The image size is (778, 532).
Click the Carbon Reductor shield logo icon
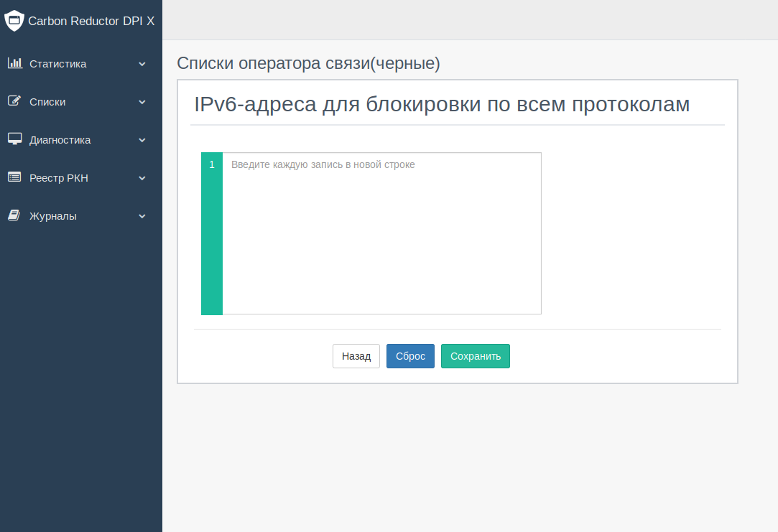[14, 21]
